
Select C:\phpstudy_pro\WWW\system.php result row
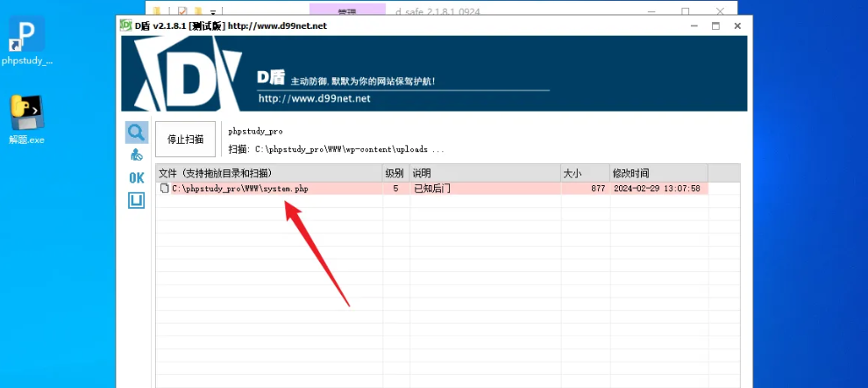click(x=431, y=189)
